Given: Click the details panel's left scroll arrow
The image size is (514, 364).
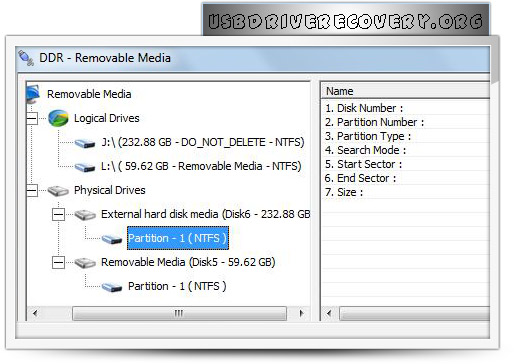Looking at the screenshot, I should [x=329, y=313].
